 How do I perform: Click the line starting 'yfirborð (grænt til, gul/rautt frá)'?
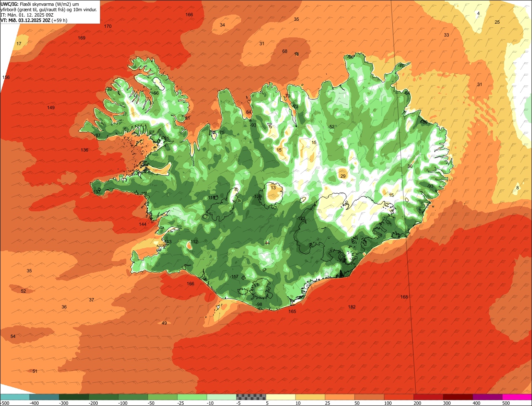(x=49, y=9)
